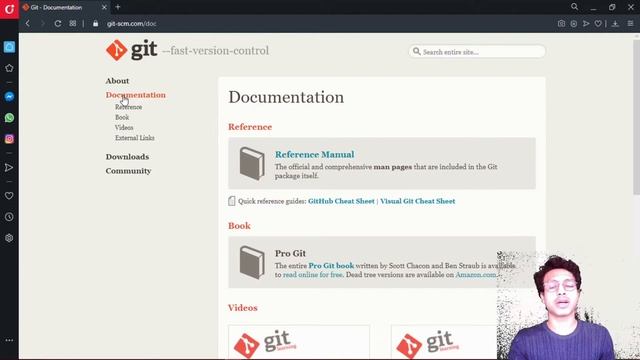
Task: Close the Git - Documentation tab
Action: (104, 7)
